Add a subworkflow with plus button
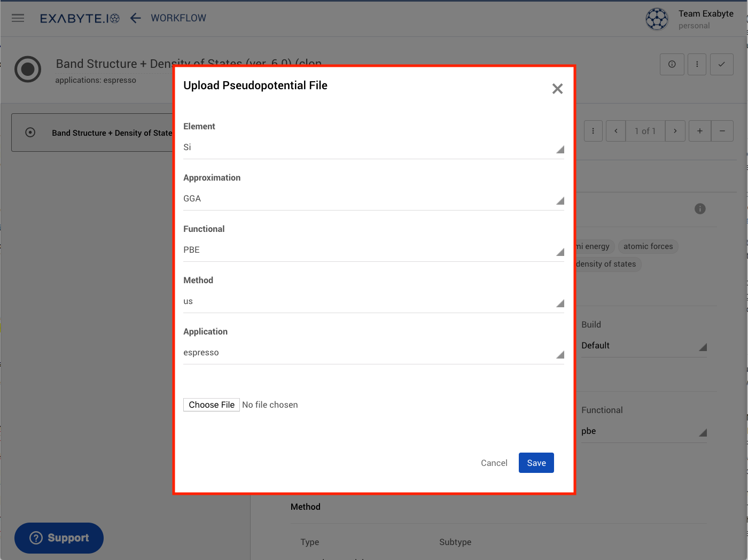 [699, 131]
